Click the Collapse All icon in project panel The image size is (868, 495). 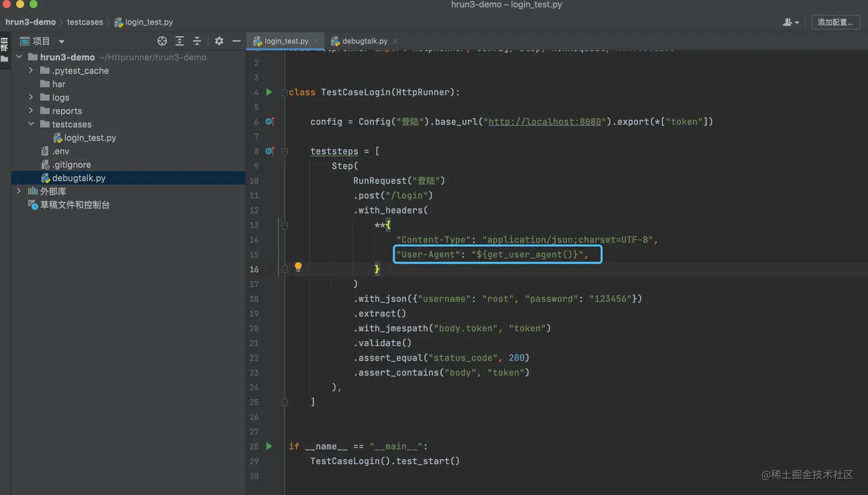pyautogui.click(x=197, y=41)
